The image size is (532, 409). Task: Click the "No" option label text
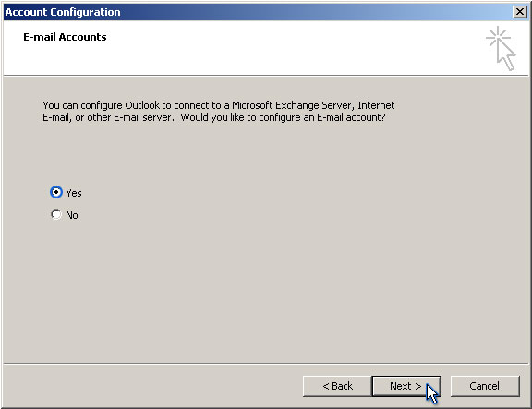click(72, 215)
